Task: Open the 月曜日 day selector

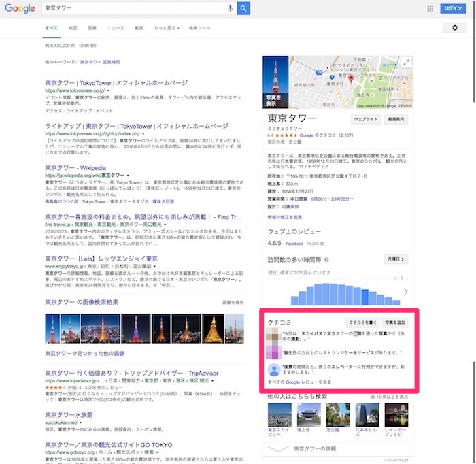Action: click(x=396, y=259)
